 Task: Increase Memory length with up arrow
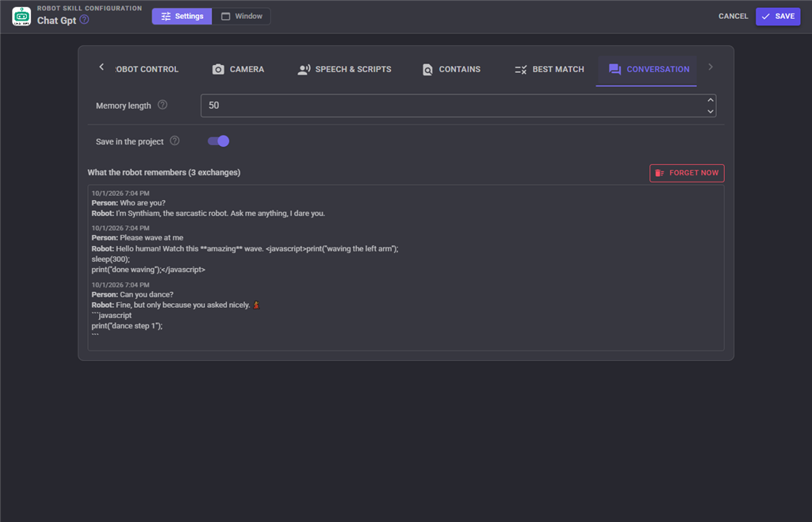(710, 100)
